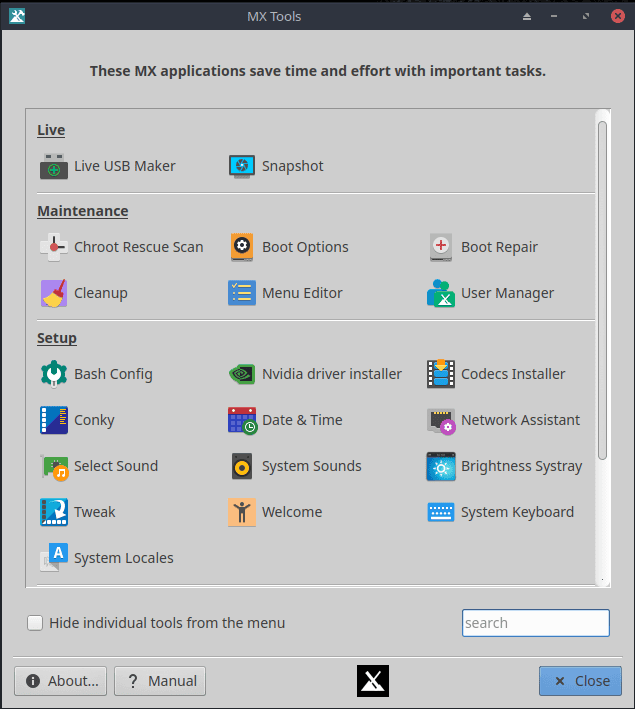This screenshot has height=709, width=635.
Task: Click the Live USB Maker label
Action: (x=125, y=166)
